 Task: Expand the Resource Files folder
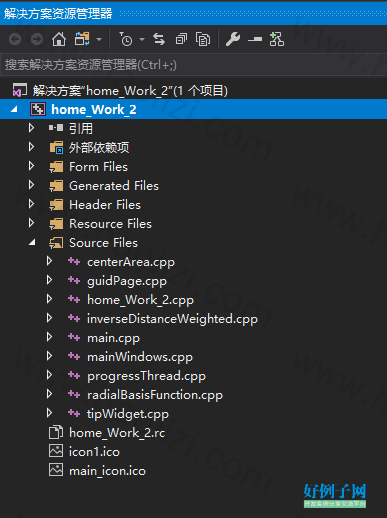(31, 223)
